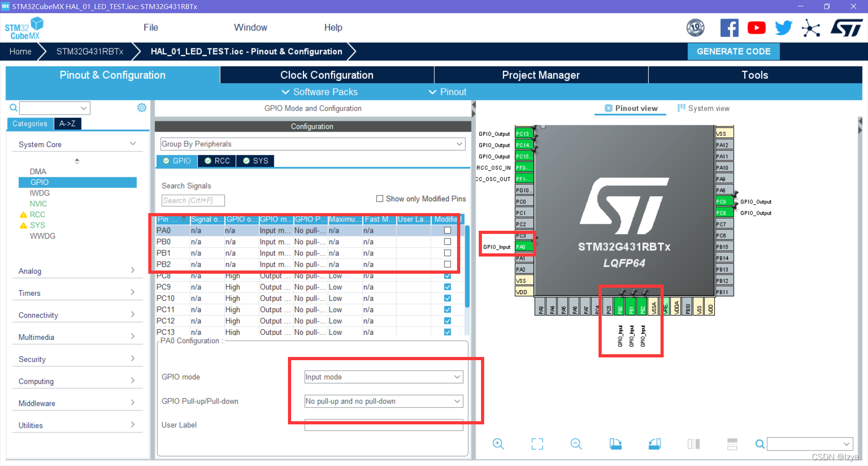Toggle the Modified checkbox for PC10 row
The width and height of the screenshot is (868, 466).
pyautogui.click(x=448, y=298)
